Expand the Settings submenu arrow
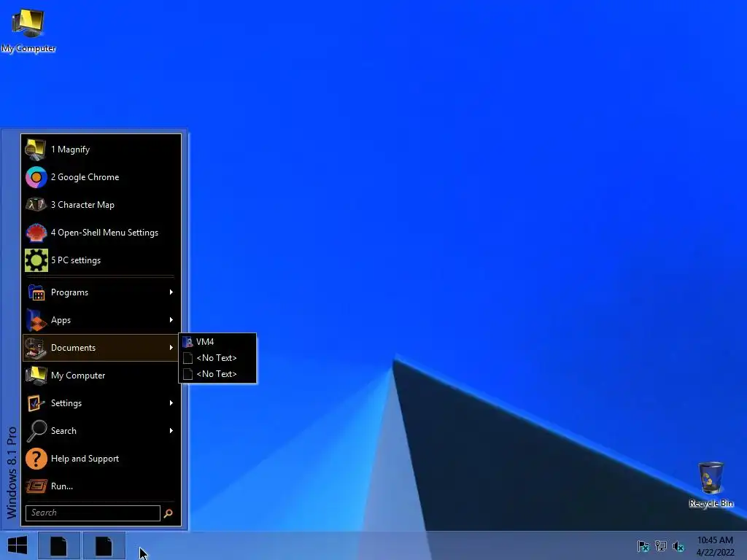The image size is (747, 560). 171,403
